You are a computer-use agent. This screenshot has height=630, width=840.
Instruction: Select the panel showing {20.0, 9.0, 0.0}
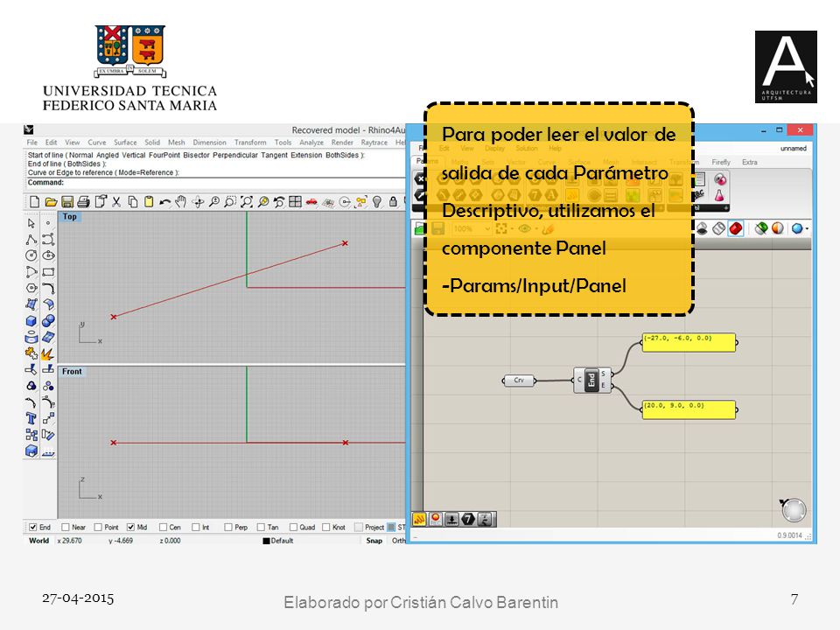pos(689,409)
